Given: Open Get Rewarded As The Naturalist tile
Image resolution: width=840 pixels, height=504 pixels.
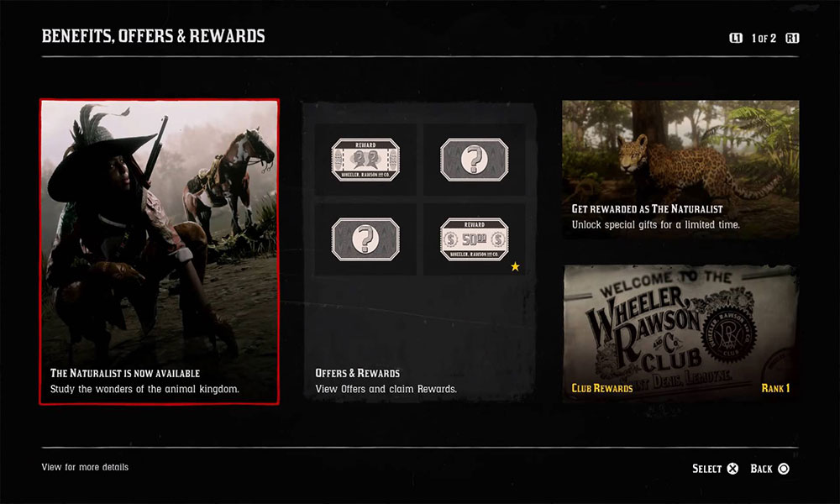Looking at the screenshot, I should click(x=680, y=169).
